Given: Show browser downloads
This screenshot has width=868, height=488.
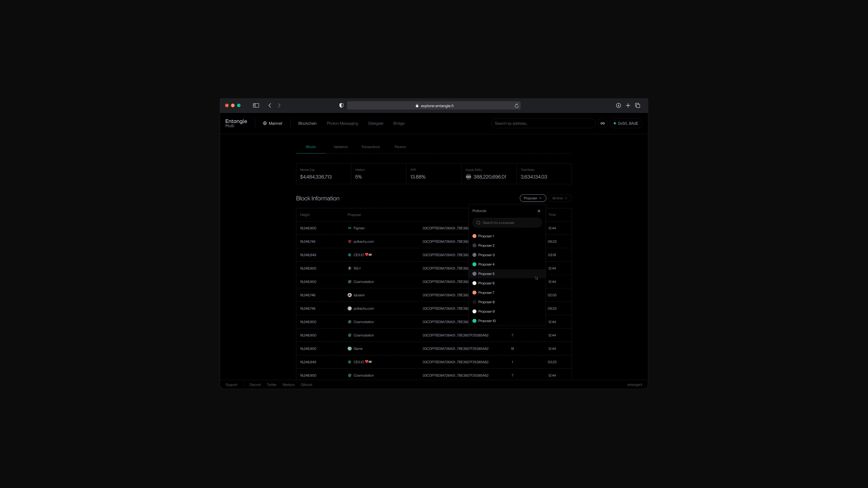Looking at the screenshot, I should pyautogui.click(x=618, y=105).
